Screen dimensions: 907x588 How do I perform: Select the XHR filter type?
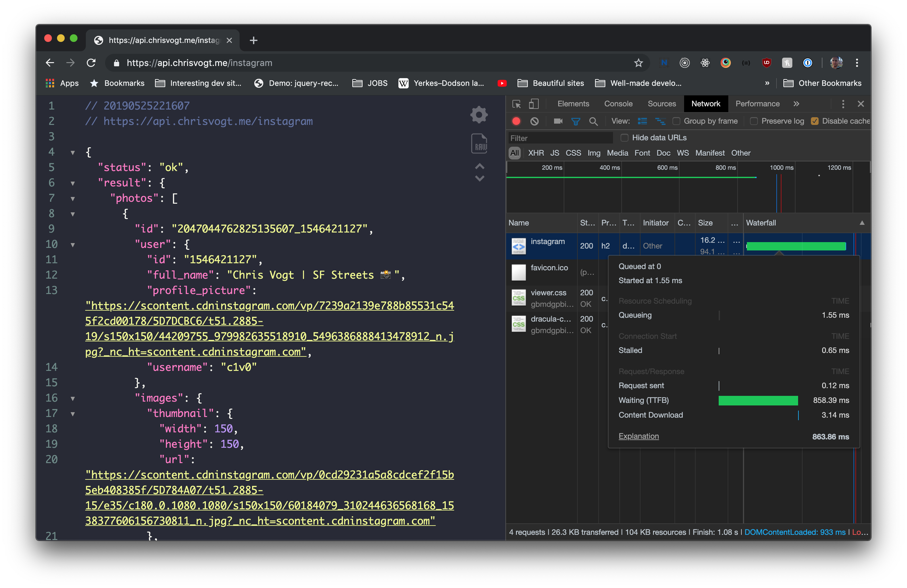535,153
